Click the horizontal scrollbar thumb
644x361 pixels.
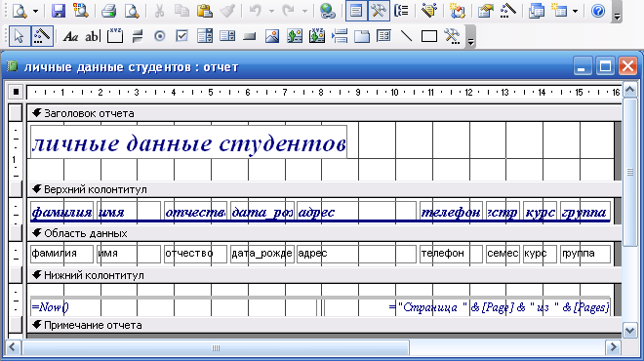[216, 348]
